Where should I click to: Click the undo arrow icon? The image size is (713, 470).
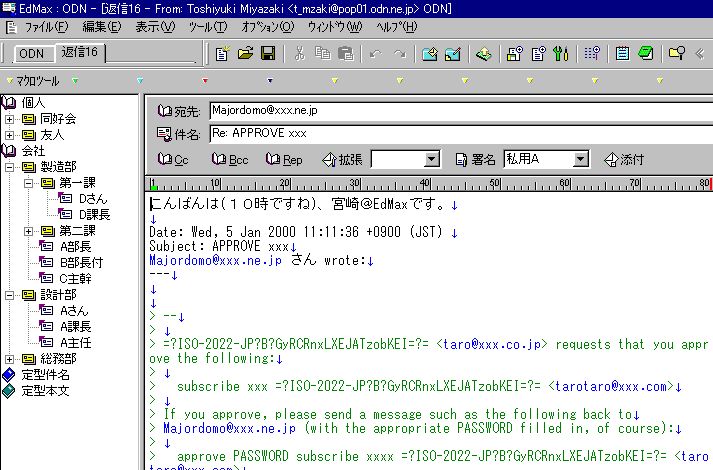376,54
